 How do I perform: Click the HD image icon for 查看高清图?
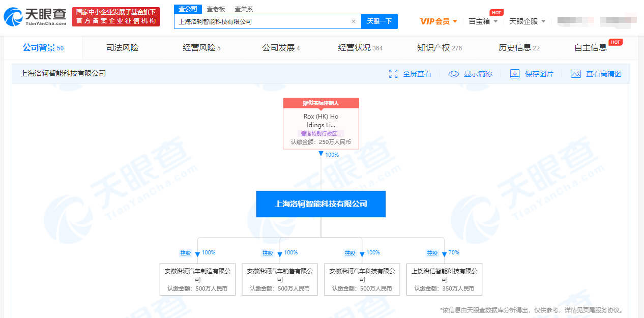point(576,74)
